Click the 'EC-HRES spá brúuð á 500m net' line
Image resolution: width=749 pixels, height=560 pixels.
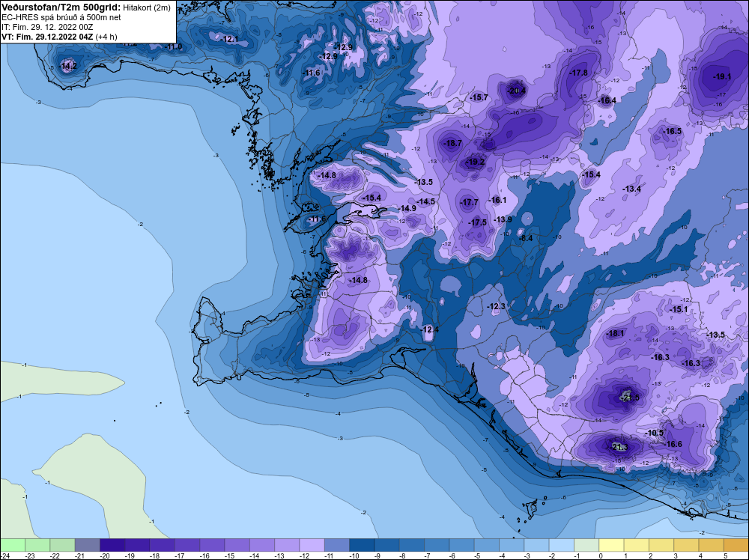coord(61,17)
